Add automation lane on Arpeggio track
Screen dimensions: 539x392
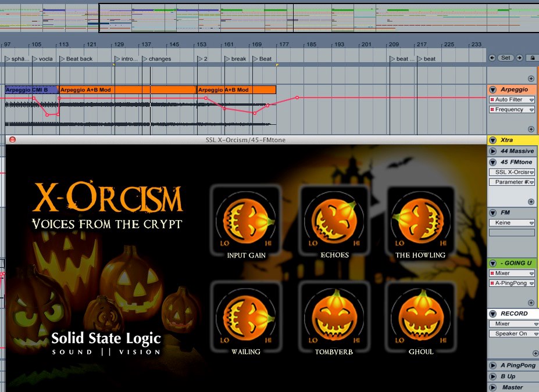(x=531, y=129)
